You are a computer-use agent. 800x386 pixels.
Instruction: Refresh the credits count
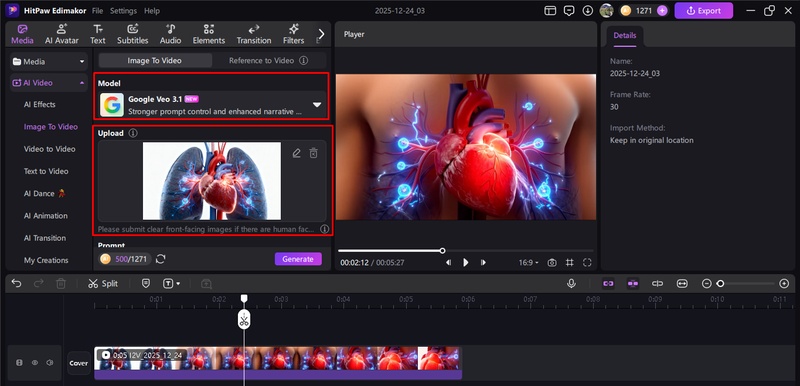pos(161,259)
